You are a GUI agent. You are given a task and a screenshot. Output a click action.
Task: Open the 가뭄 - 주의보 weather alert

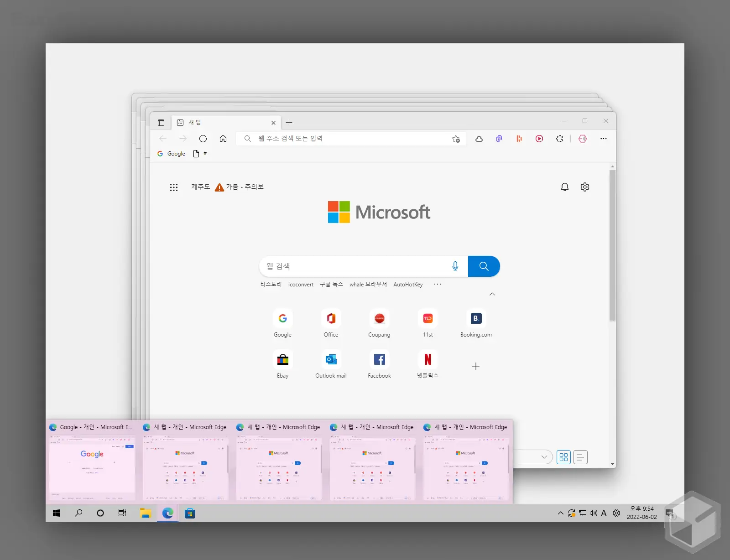pos(239,187)
